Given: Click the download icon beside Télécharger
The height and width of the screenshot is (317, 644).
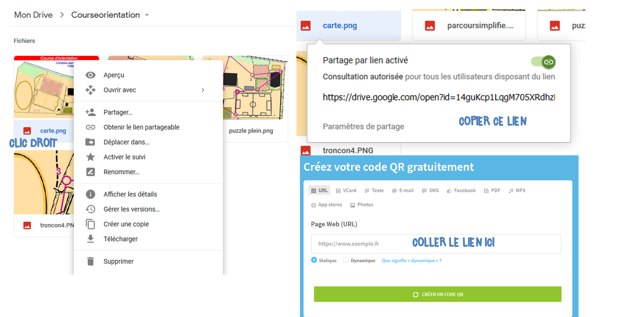Looking at the screenshot, I should [x=91, y=239].
